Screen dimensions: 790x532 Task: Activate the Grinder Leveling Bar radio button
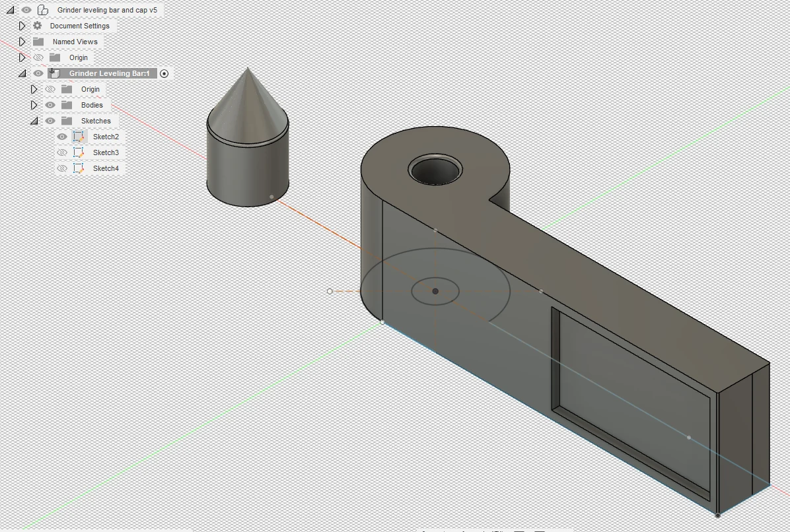point(164,73)
